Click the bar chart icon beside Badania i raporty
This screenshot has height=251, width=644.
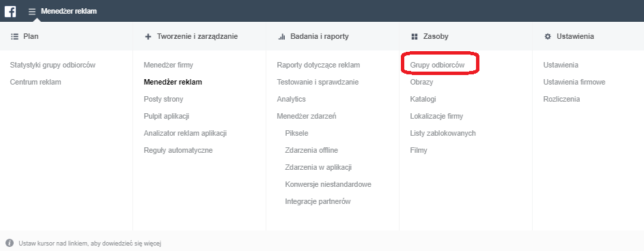[282, 37]
